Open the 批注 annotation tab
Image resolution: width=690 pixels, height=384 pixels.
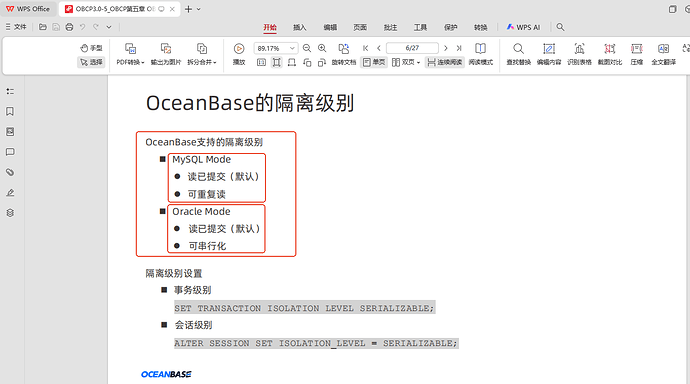pos(390,27)
